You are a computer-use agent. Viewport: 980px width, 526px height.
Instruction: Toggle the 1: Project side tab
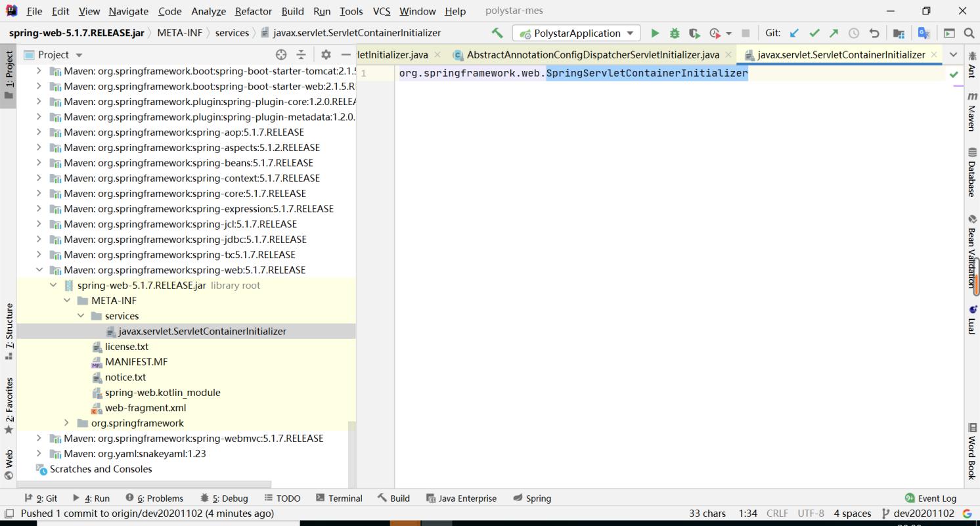pyautogui.click(x=9, y=75)
